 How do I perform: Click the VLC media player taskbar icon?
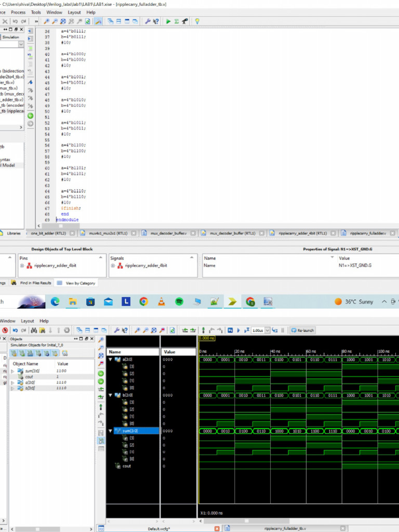(x=161, y=301)
